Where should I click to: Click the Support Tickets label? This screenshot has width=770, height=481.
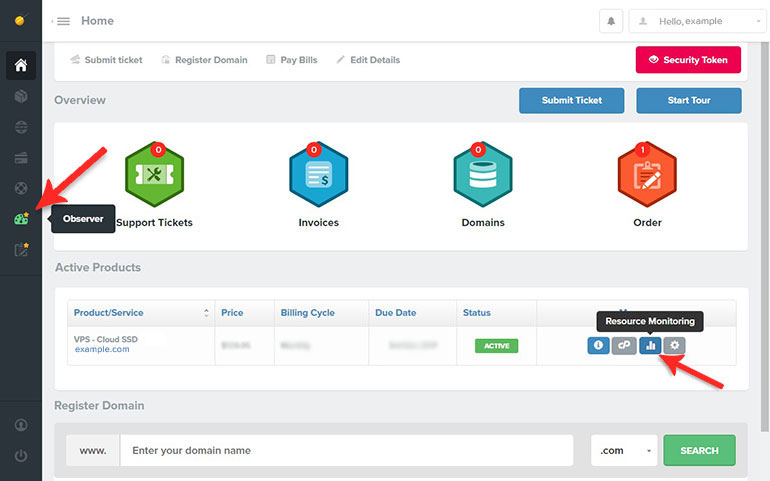(154, 223)
